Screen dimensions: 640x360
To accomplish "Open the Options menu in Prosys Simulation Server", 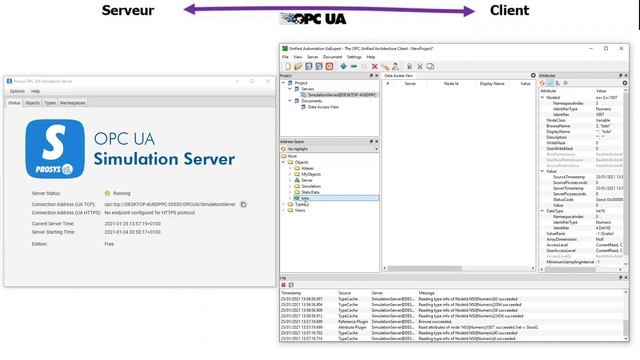I will pyautogui.click(x=17, y=91).
